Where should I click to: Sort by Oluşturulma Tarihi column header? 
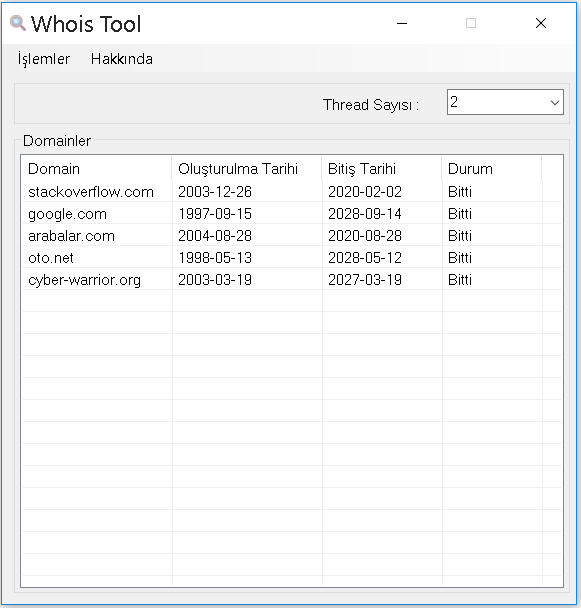pos(247,169)
